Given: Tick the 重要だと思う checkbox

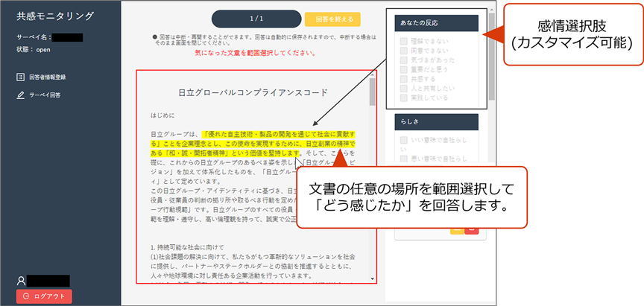Looking at the screenshot, I should 404,69.
